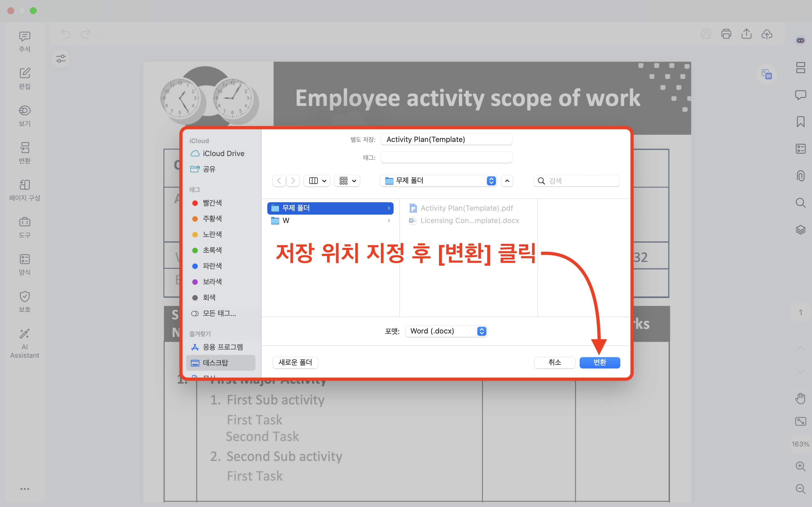Toggle the 빨간색 red tag
Viewport: 812px width, 507px height.
[x=212, y=203]
